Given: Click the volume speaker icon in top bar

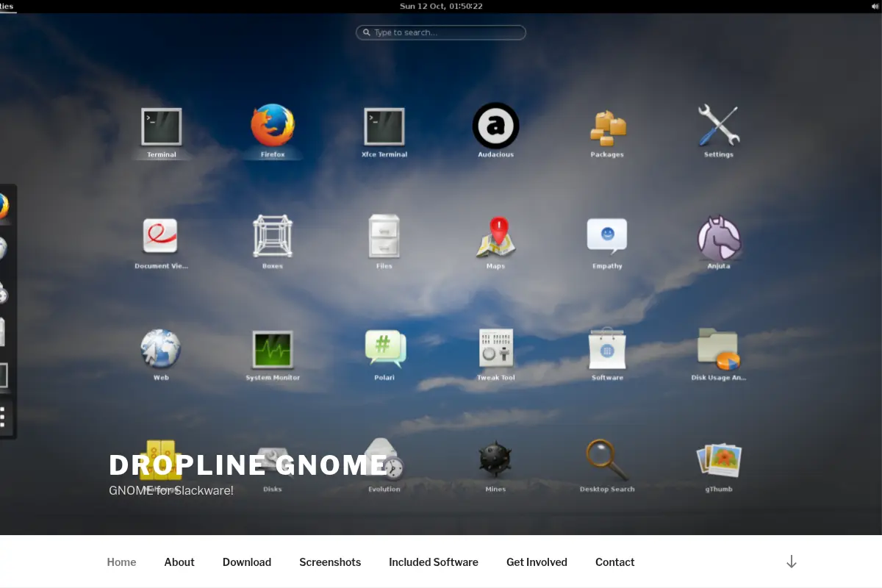Looking at the screenshot, I should coord(874,6).
